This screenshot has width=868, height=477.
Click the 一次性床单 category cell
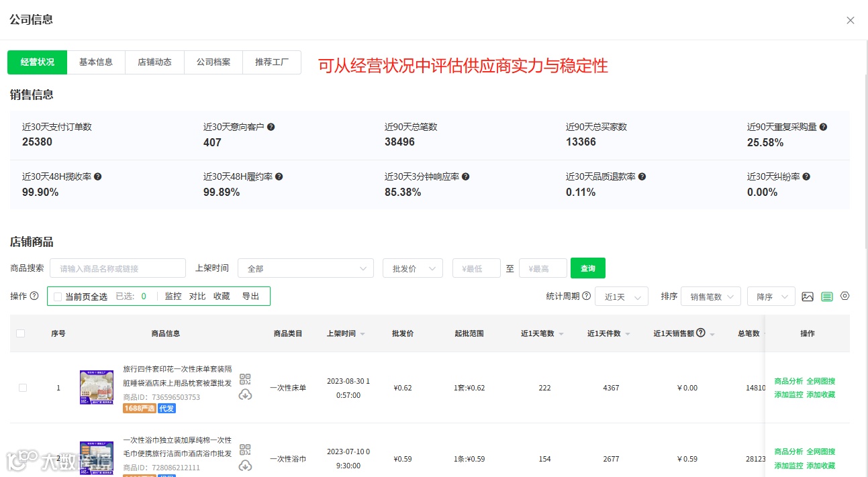pos(288,388)
